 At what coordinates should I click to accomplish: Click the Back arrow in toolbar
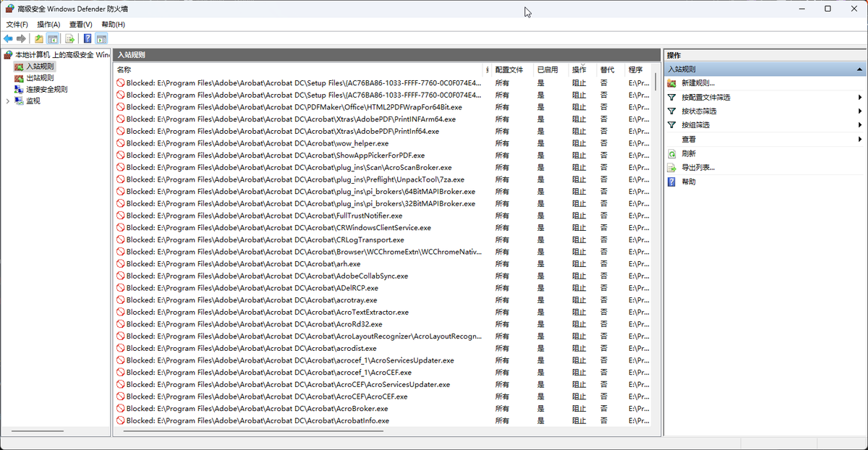8,38
